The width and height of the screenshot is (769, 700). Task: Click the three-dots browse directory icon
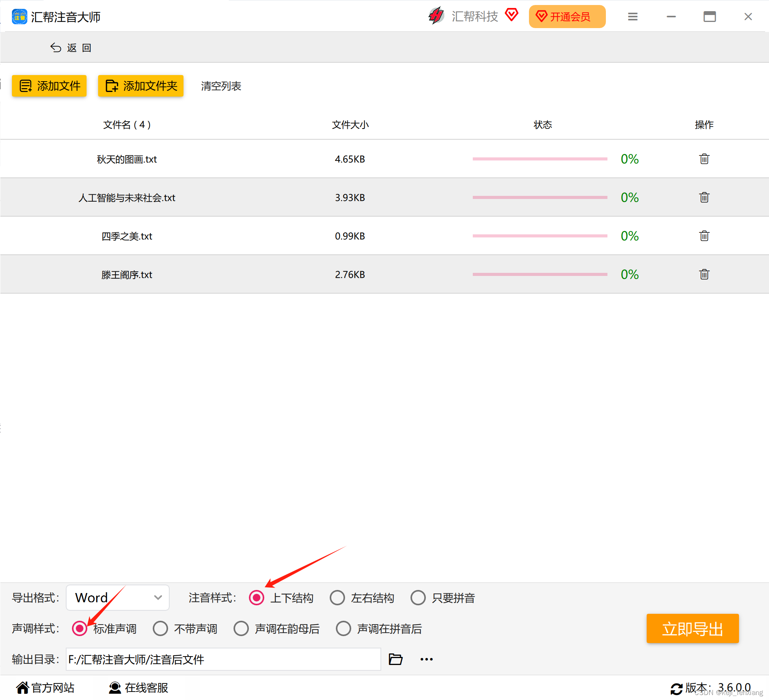coord(426,659)
